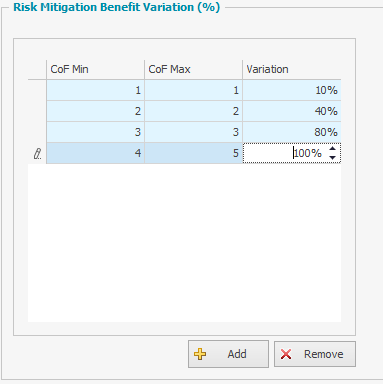
Task: Sort by the CoF Min column header
Action: [x=95, y=69]
